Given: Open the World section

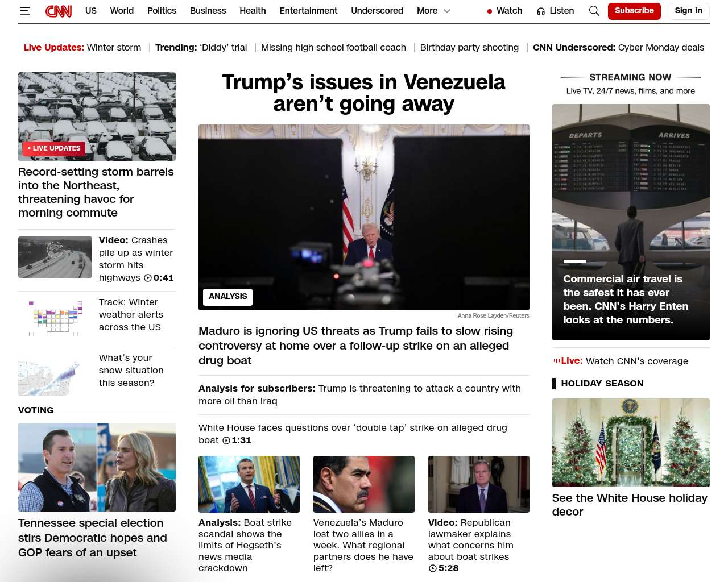Looking at the screenshot, I should (x=122, y=11).
